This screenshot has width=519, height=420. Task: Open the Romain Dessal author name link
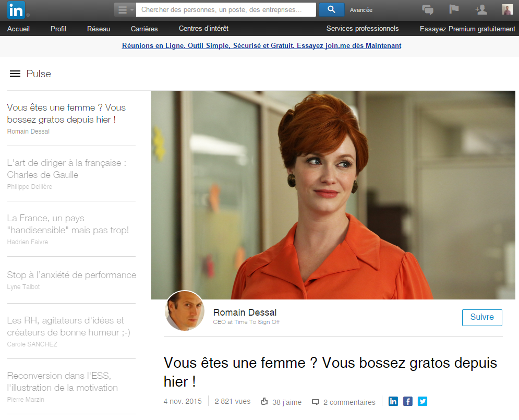245,312
